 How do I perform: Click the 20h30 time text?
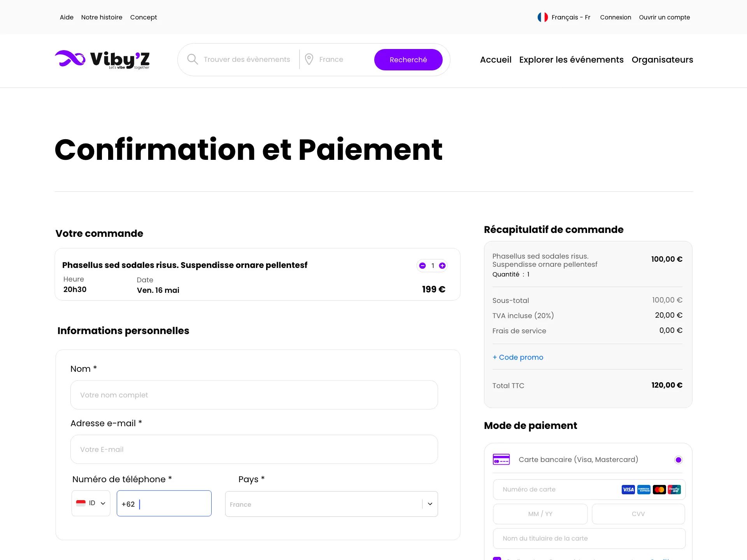tap(75, 289)
